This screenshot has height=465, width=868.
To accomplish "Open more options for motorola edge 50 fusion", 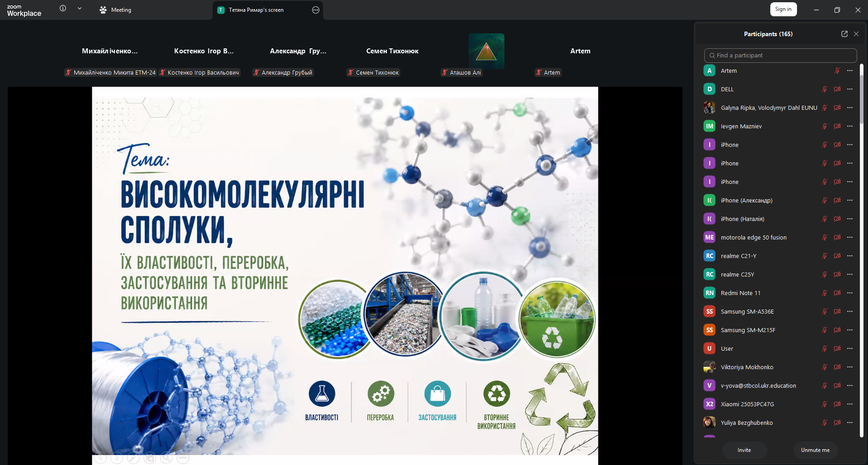I will [850, 237].
